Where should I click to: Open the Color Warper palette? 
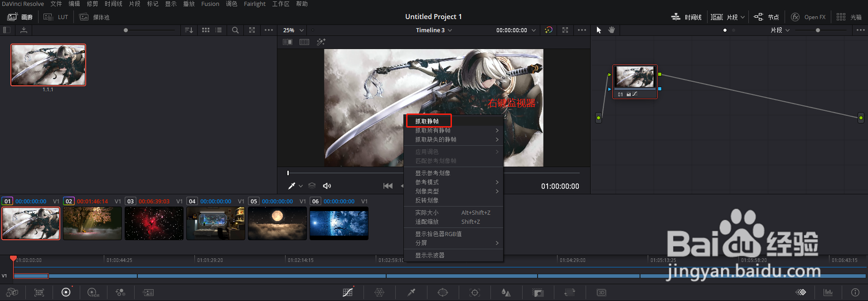pos(380,292)
